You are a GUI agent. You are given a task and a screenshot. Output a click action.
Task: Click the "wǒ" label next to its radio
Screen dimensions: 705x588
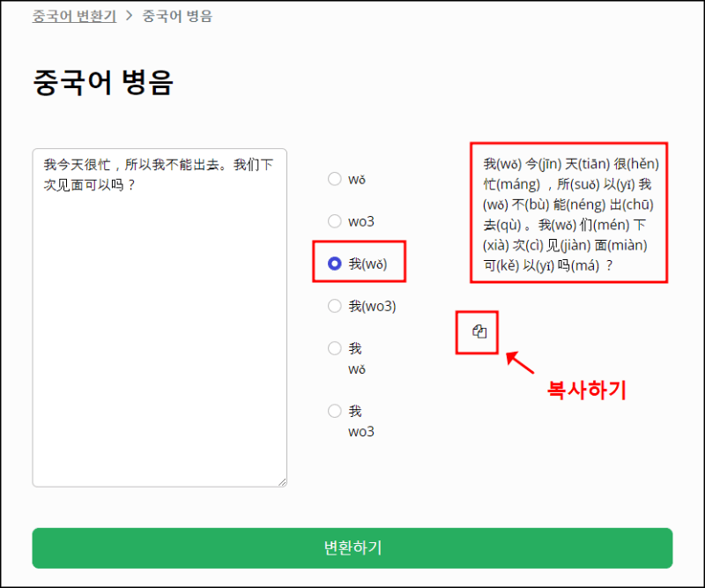358,179
